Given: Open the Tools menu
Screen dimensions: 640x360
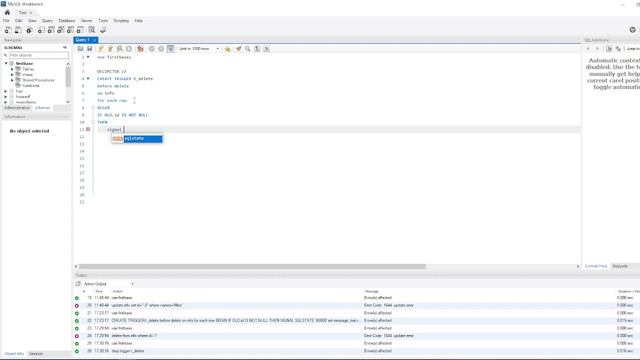Looking at the screenshot, I should (x=103, y=20).
